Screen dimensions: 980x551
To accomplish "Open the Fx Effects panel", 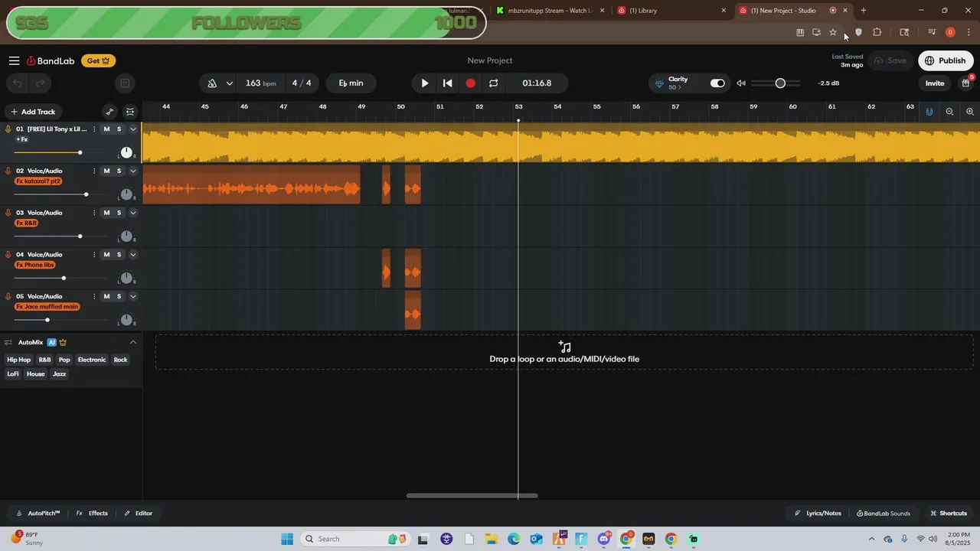I will (x=92, y=514).
